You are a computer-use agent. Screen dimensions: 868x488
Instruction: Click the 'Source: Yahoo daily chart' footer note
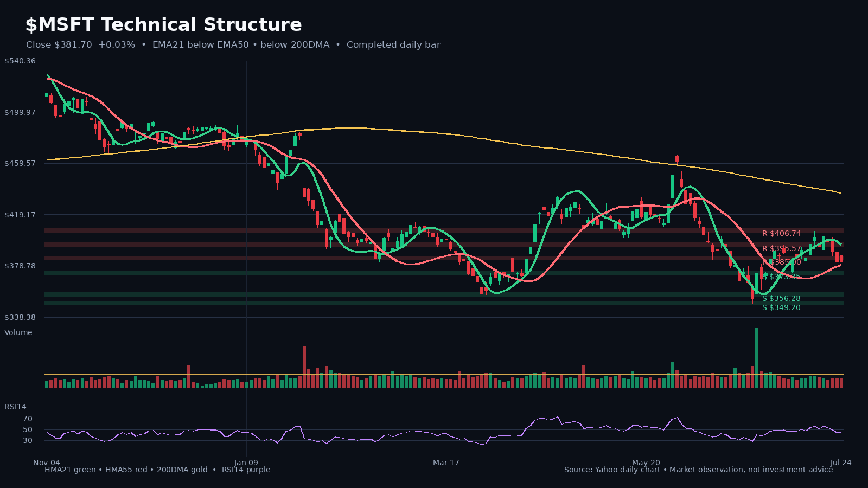(x=612, y=470)
